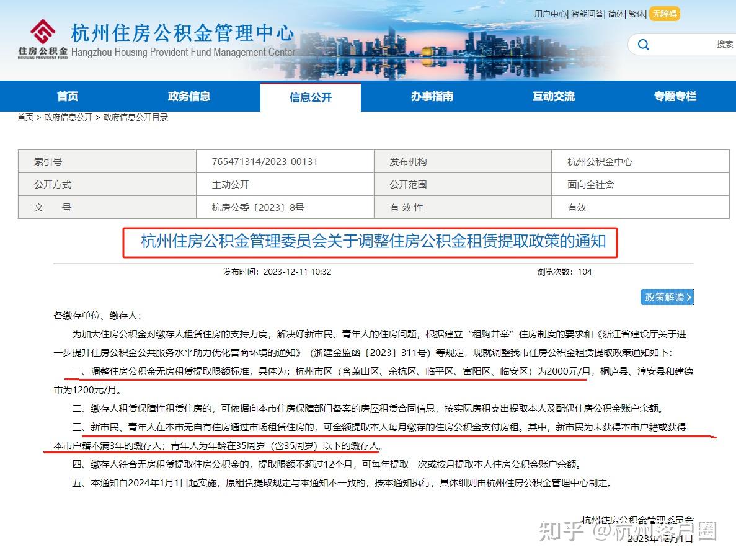Open the 办事指南 navigation tab
736x560 pixels.
tap(432, 96)
